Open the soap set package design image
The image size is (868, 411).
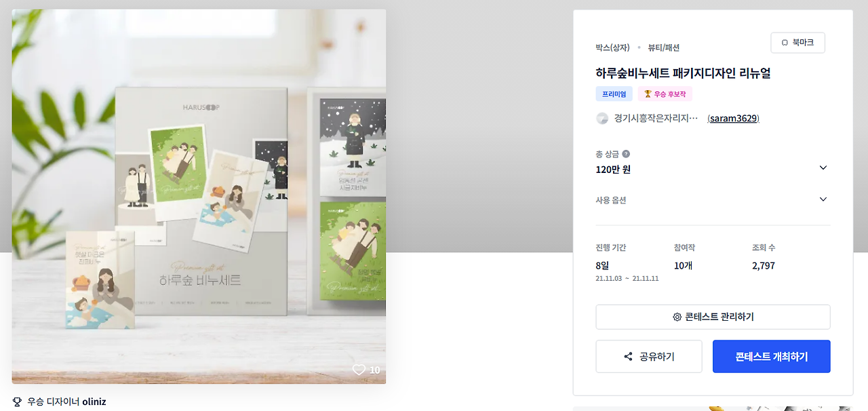199,196
